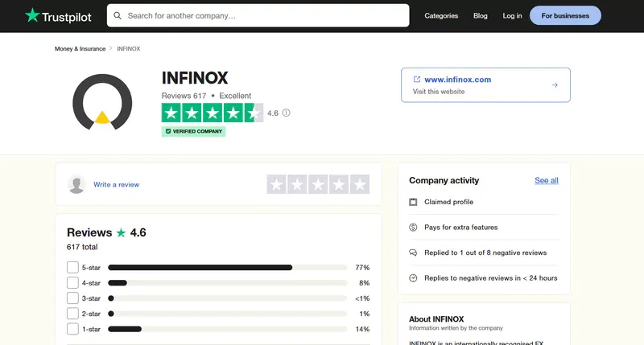Click the reply time clock icon
This screenshot has width=644, height=345.
click(x=413, y=278)
